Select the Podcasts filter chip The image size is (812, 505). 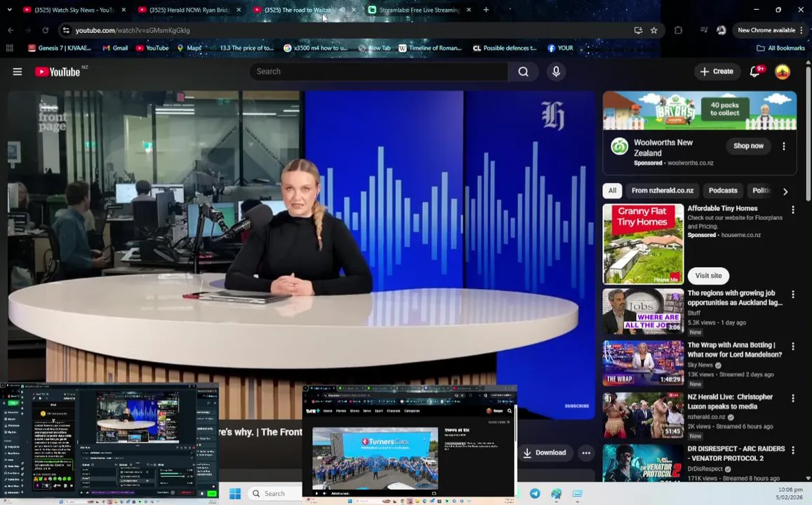(722, 190)
